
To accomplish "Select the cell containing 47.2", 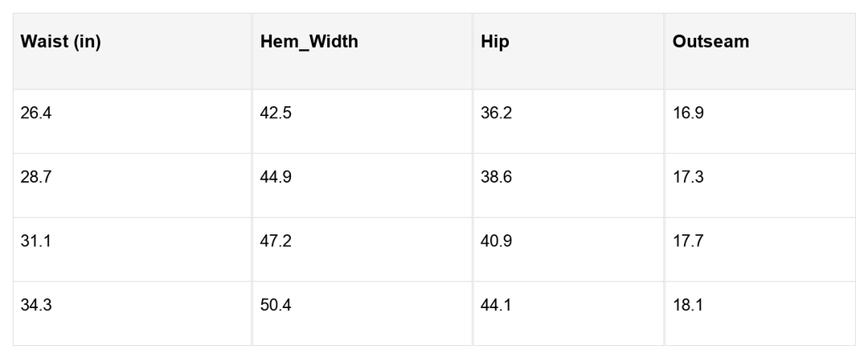I will pos(276,241).
